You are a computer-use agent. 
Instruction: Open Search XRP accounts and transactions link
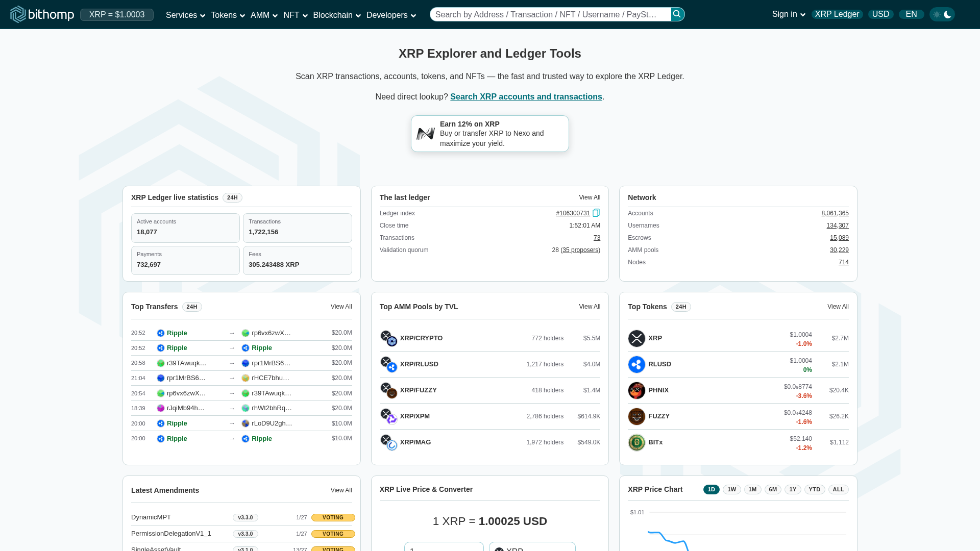pos(526,97)
